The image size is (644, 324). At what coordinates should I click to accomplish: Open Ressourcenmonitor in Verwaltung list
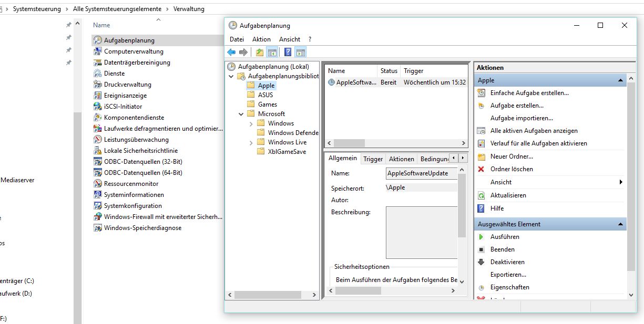[x=131, y=184]
